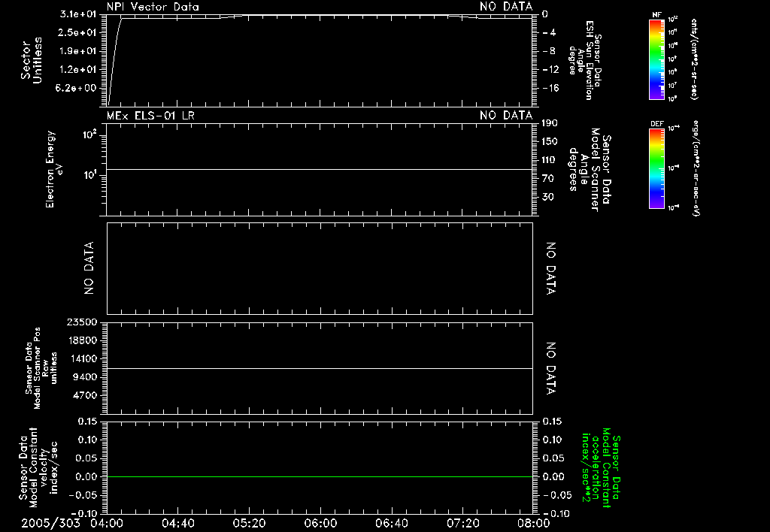This screenshot has width=770, height=532.
Task: Click the NF flux color bar
Action: pyautogui.click(x=656, y=59)
